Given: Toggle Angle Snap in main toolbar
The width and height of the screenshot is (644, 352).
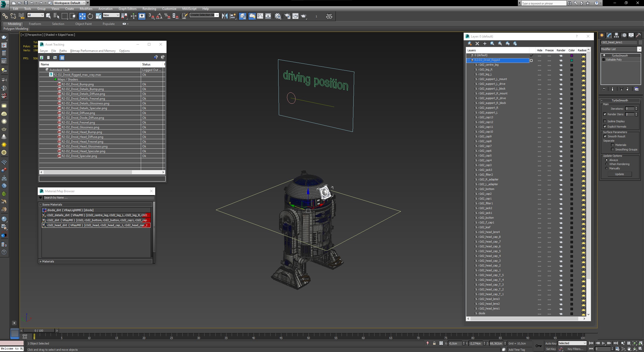Looking at the screenshot, I should [159, 16].
